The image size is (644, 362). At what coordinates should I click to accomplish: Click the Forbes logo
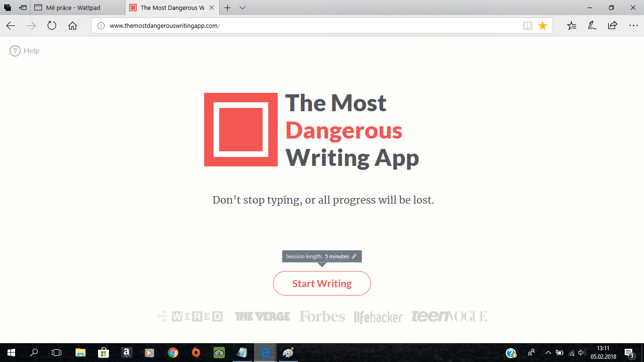[322, 316]
